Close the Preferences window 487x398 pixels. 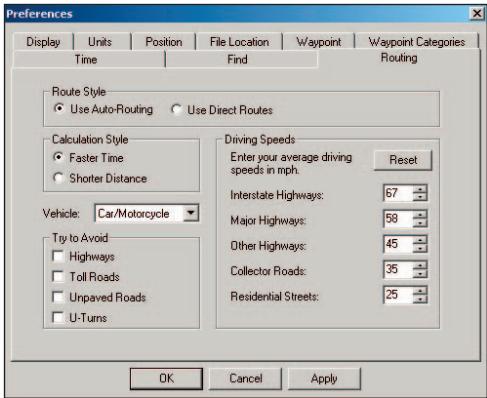pos(477,13)
